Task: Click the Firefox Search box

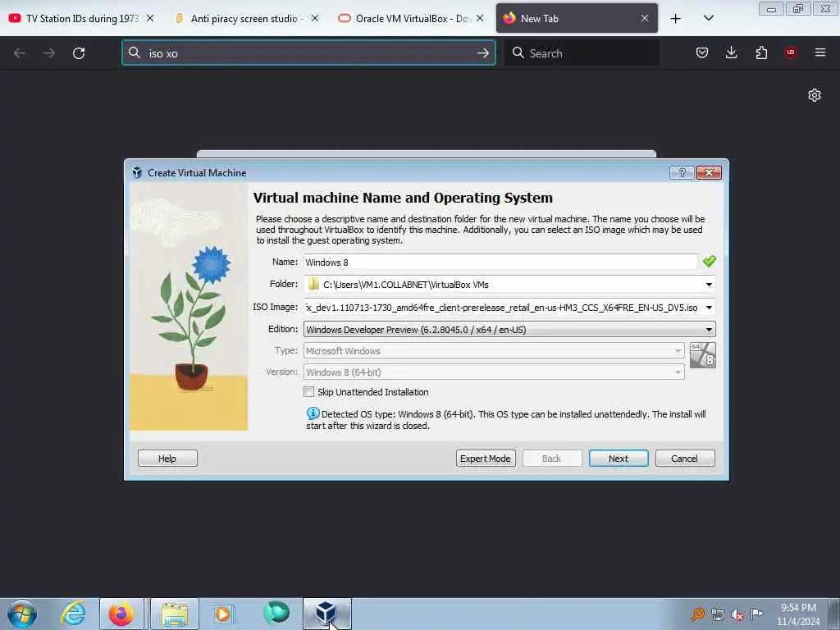Action: [x=582, y=53]
